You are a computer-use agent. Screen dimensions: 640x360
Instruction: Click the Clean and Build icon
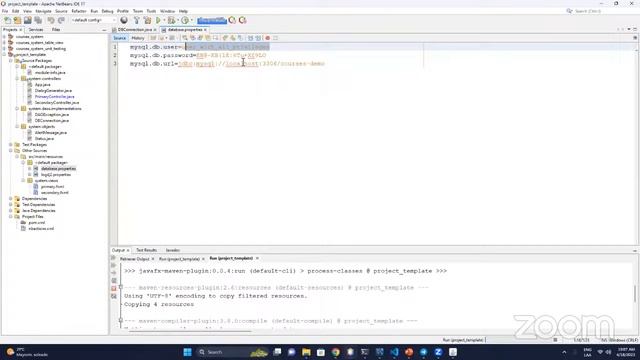point(147,20)
